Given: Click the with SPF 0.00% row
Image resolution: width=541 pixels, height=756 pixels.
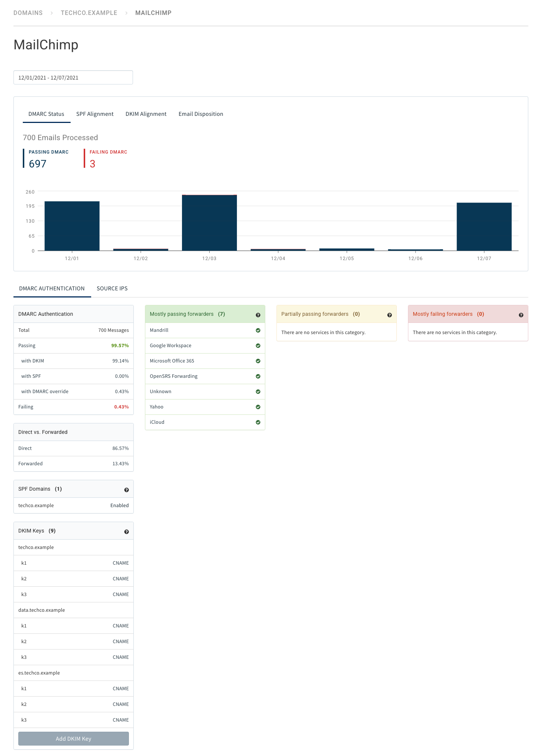Looking at the screenshot, I should coord(74,376).
